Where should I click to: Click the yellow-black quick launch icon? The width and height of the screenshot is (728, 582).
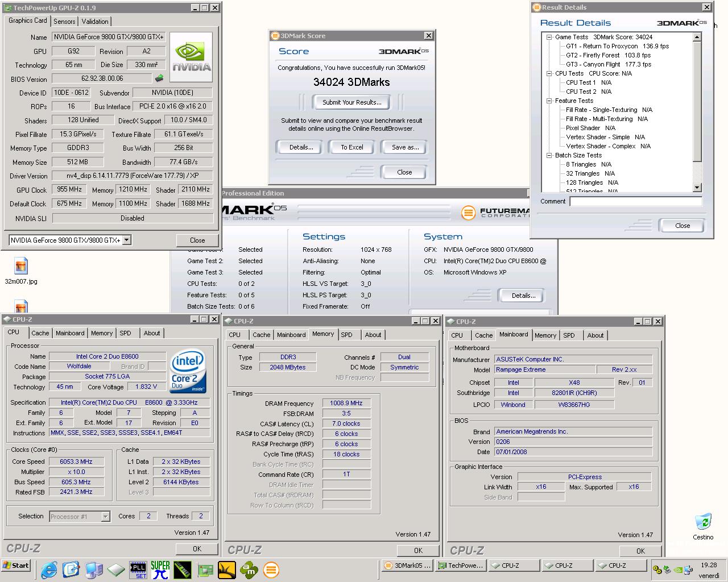click(x=227, y=569)
